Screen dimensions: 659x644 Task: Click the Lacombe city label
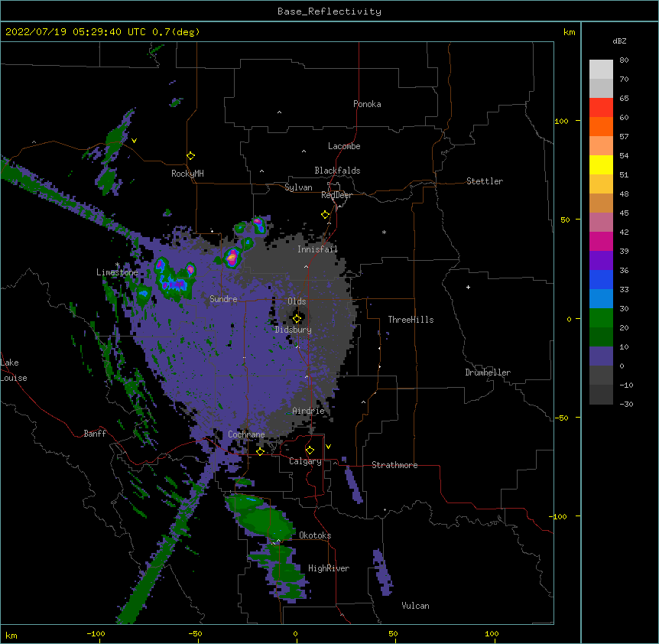coord(344,146)
